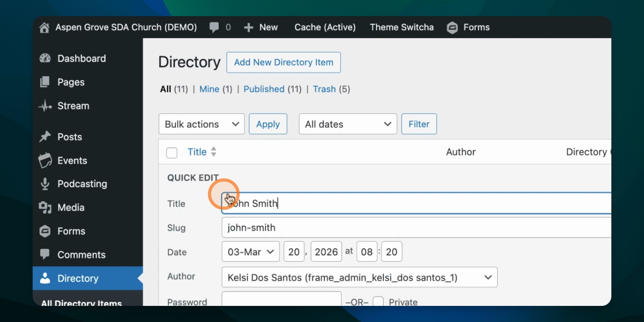This screenshot has height=322, width=644.
Task: Select Podcasting in the sidebar
Action: 82,184
